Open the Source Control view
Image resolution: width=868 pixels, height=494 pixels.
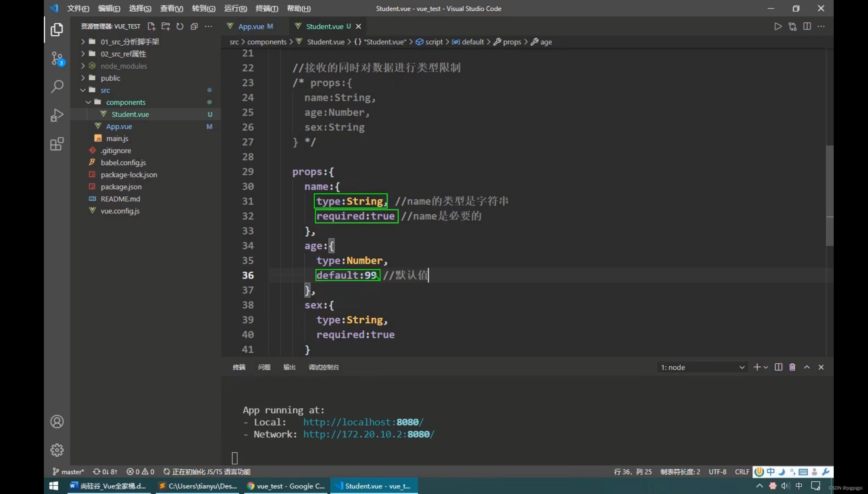57,59
